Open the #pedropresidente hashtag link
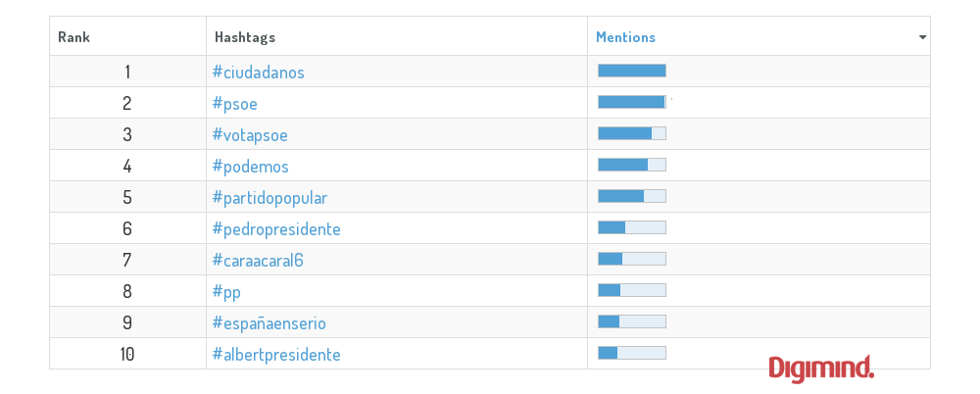The image size is (980, 394). tap(276, 229)
